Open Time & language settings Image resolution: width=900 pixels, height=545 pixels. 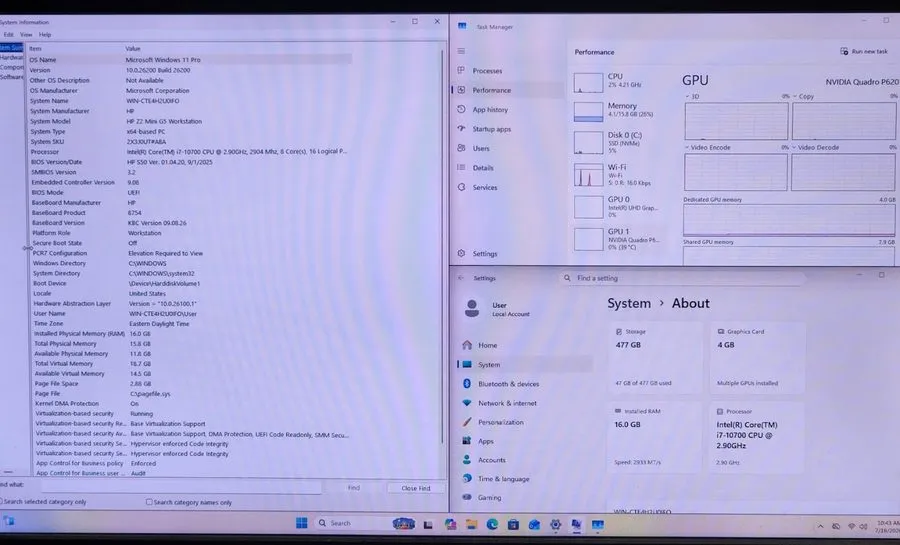(x=503, y=479)
